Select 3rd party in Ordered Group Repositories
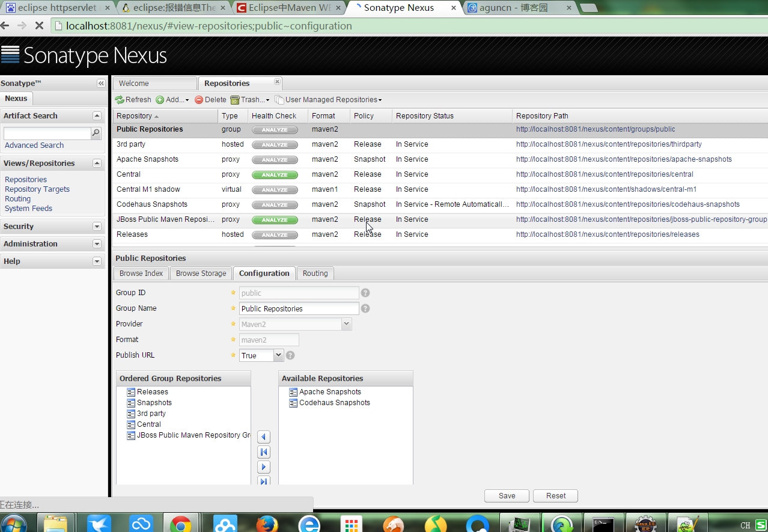 pyautogui.click(x=151, y=414)
